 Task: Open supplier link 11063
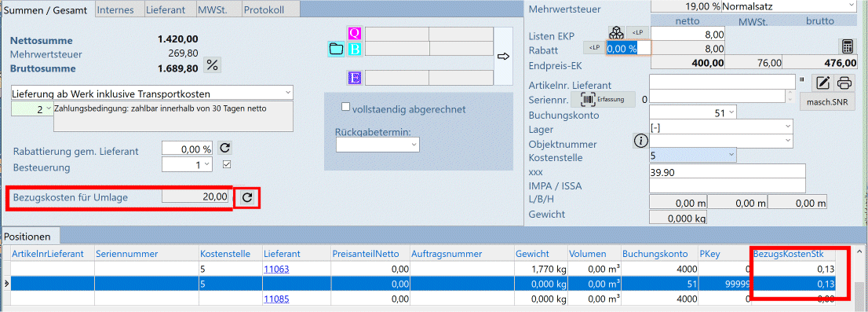pos(276,270)
